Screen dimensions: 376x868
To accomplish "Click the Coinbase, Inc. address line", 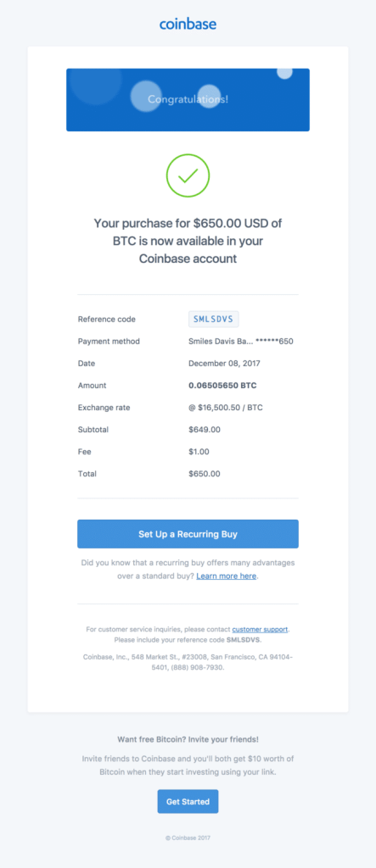I will [x=188, y=662].
